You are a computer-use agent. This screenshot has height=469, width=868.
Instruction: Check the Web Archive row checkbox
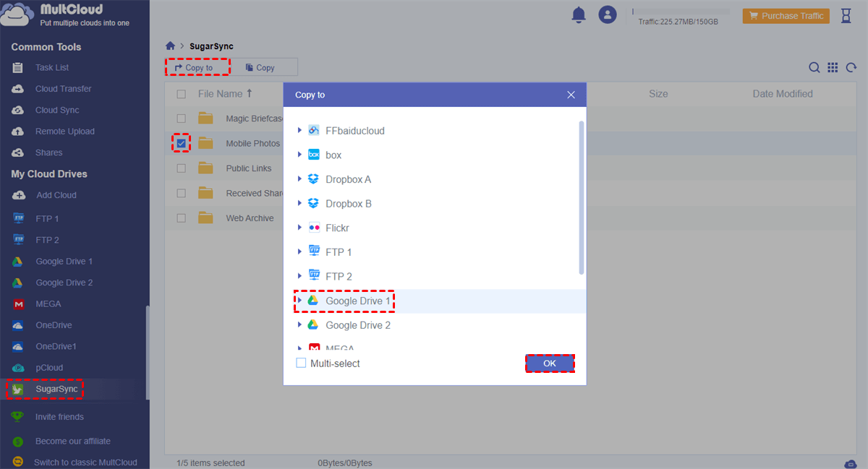point(182,218)
